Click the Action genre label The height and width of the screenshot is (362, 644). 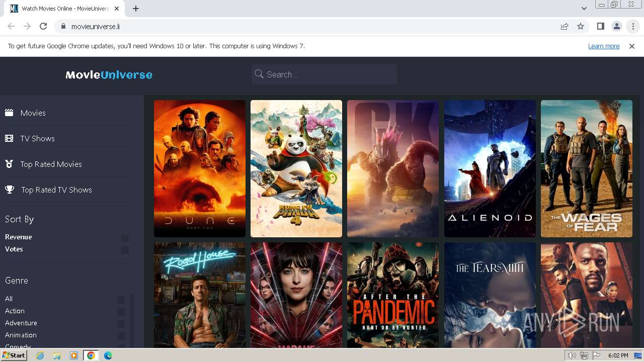click(x=15, y=311)
